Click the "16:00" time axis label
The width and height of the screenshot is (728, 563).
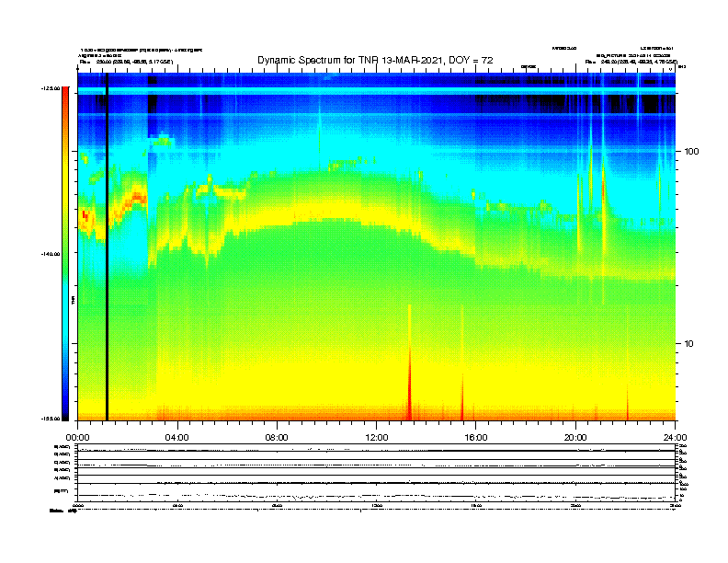[x=476, y=438]
